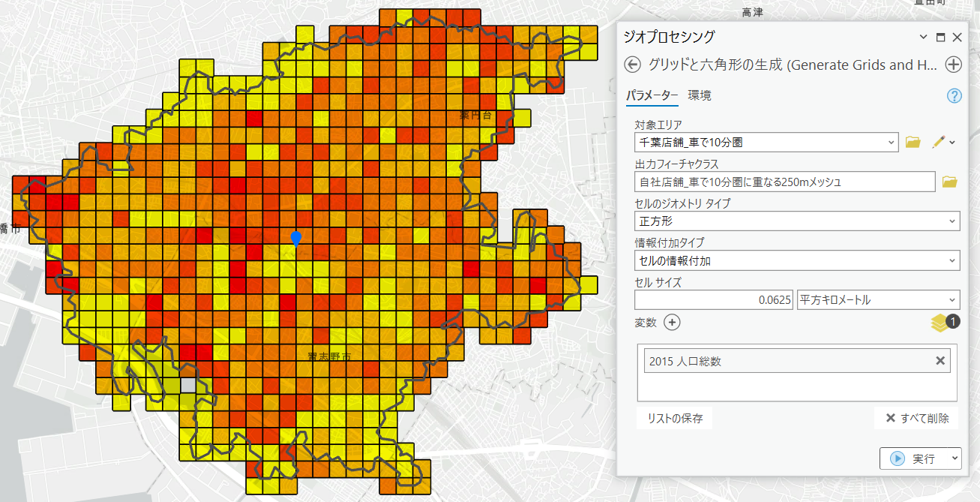The height and width of the screenshot is (502, 980).
Task: Open the blue help question mark icon
Action: point(955,95)
